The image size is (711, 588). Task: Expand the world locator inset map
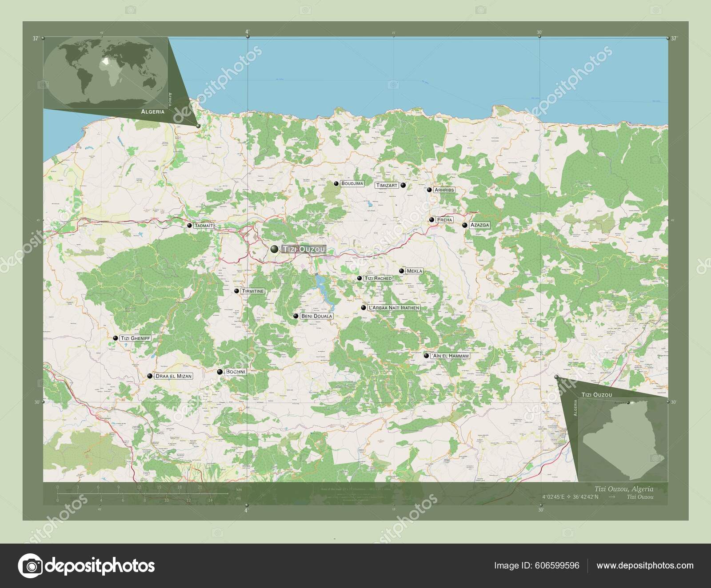[104, 71]
